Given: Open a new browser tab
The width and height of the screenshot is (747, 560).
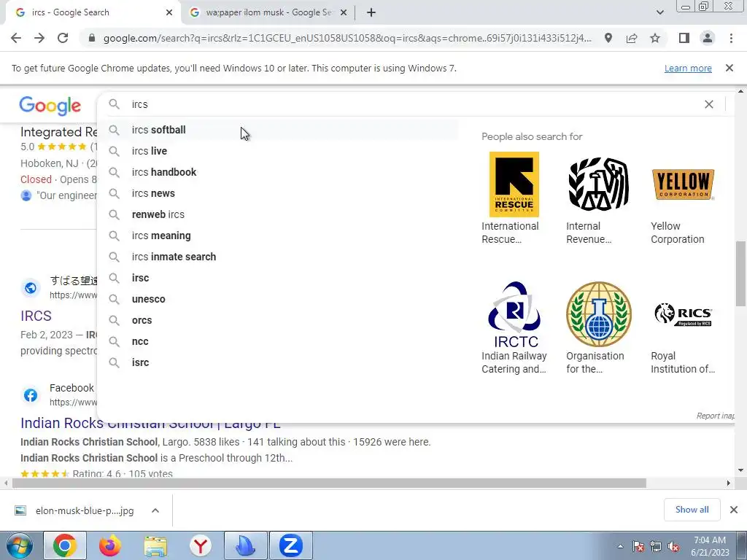Looking at the screenshot, I should [x=371, y=13].
